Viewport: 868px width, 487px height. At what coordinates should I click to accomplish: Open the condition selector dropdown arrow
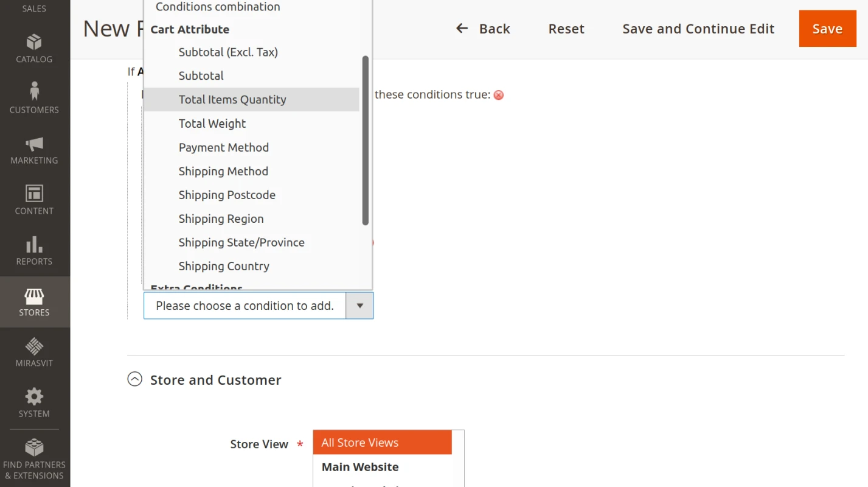coord(359,306)
